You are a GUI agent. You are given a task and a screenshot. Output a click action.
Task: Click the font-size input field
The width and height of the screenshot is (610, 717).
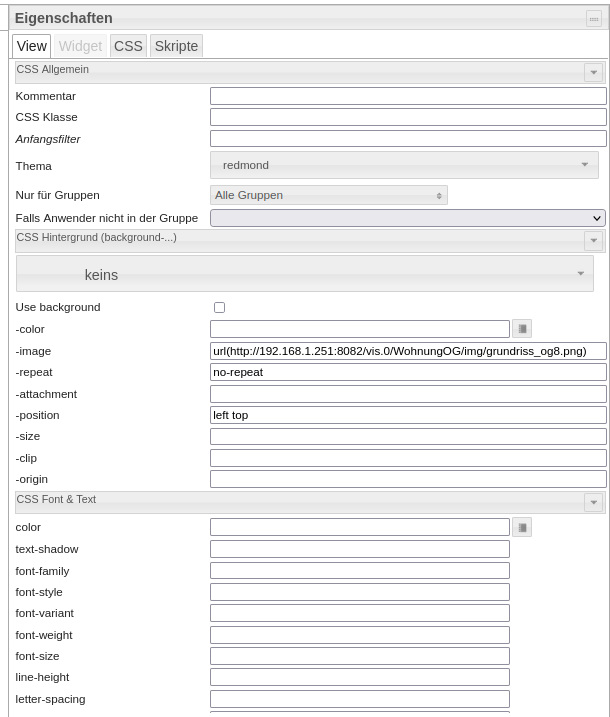coord(360,656)
